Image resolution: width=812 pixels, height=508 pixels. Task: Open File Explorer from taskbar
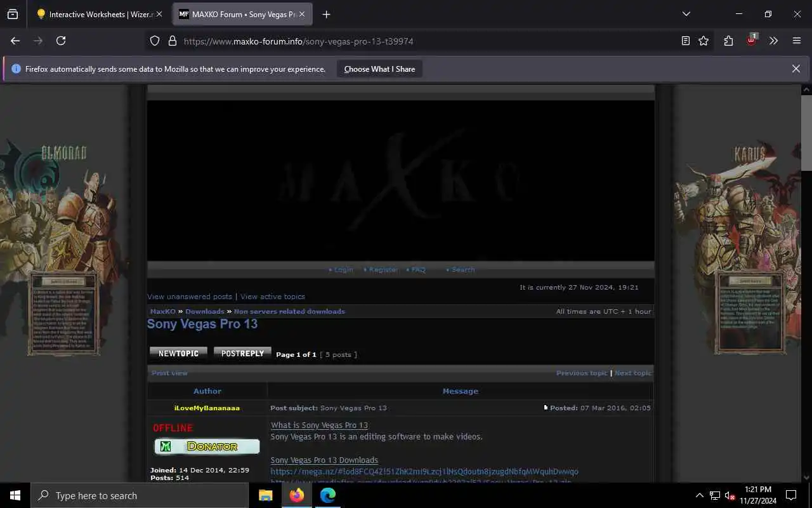(x=266, y=495)
